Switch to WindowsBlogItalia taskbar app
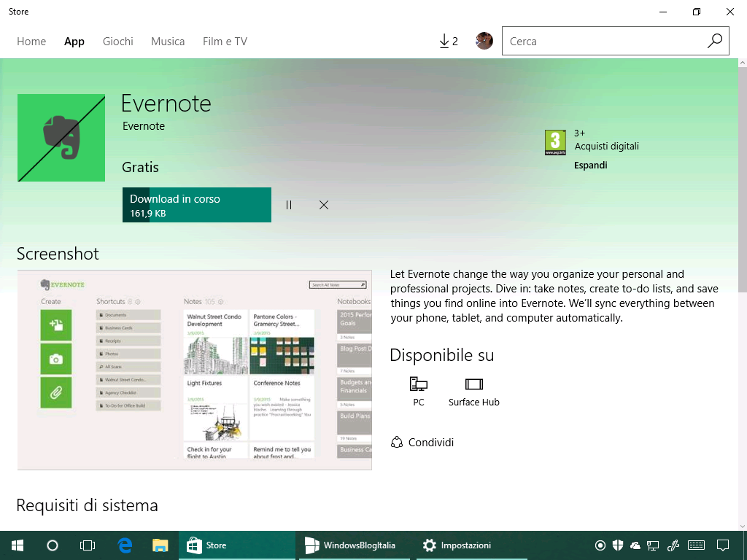747x560 pixels. click(x=355, y=545)
